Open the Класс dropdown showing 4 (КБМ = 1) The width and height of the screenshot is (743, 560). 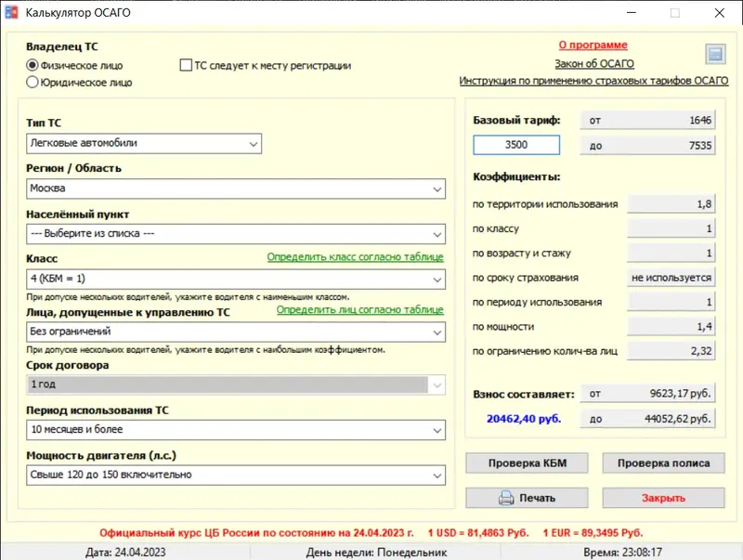[x=236, y=279]
